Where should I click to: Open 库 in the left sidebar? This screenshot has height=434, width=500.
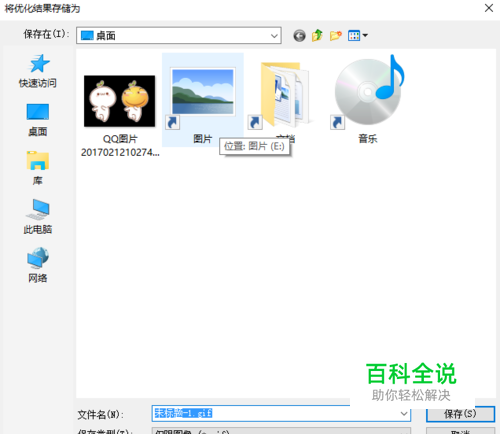pos(38,168)
